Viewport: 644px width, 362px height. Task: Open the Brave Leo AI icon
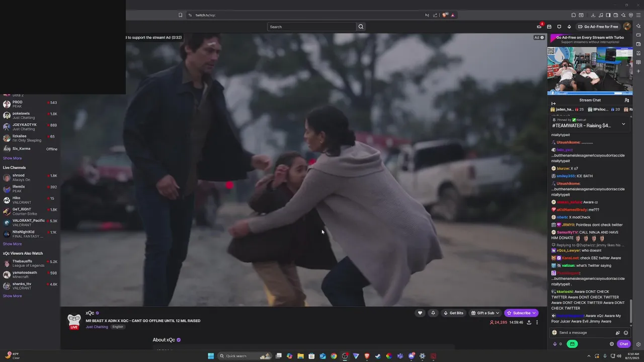[x=623, y=15]
